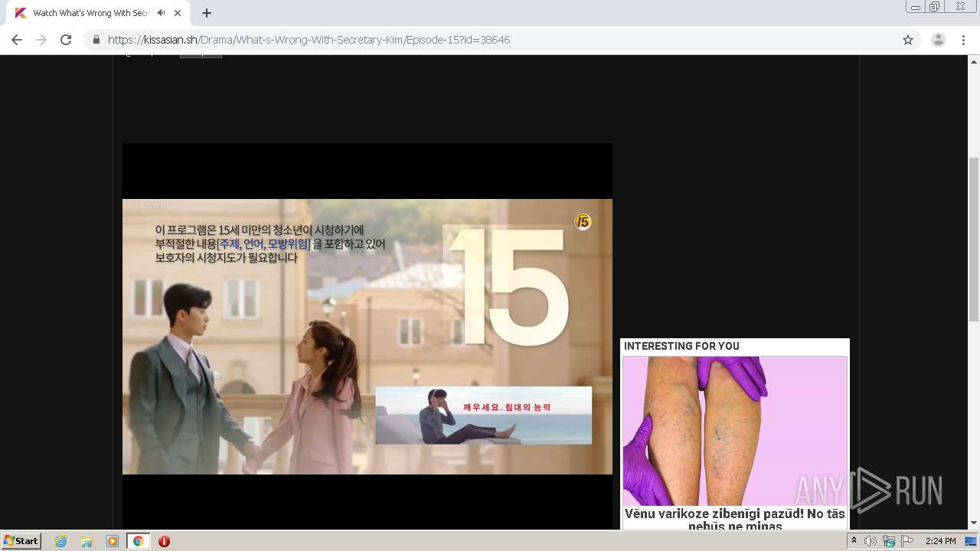980x551 pixels.
Task: Open the Action Center flag icon
Action: (x=907, y=541)
